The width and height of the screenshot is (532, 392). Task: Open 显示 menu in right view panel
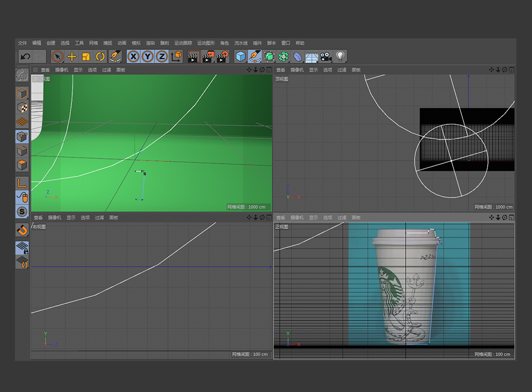tap(71, 217)
